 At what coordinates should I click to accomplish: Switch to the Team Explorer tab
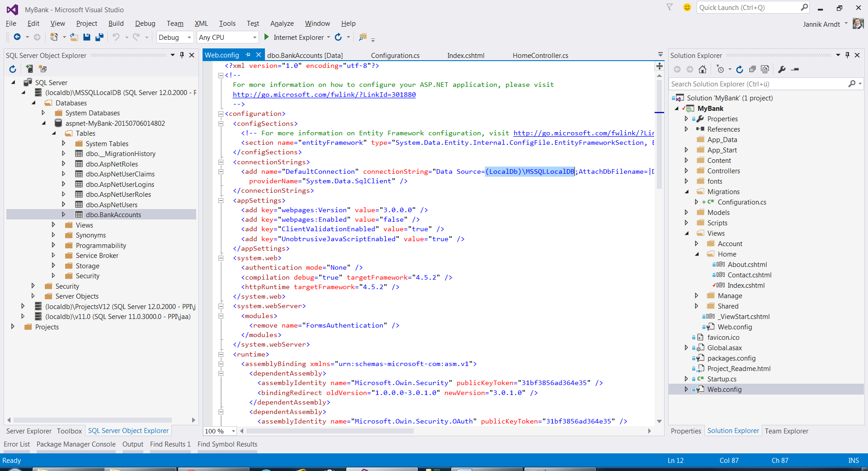click(786, 431)
